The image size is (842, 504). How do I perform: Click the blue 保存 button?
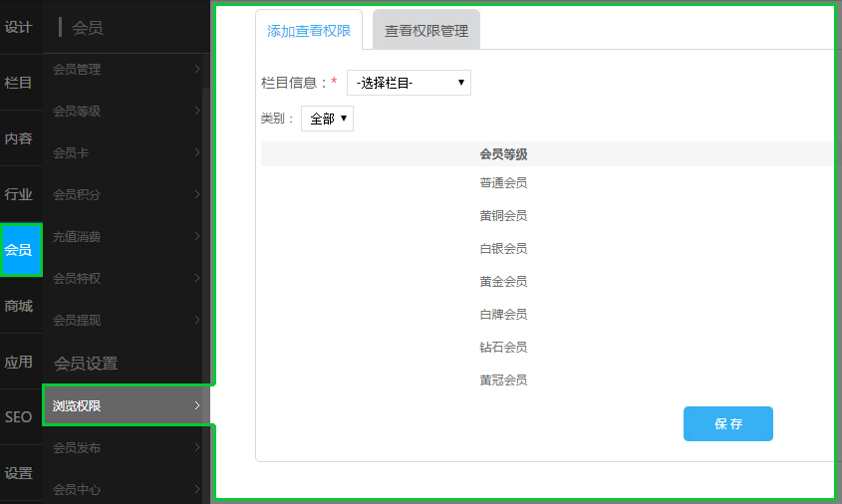[727, 423]
